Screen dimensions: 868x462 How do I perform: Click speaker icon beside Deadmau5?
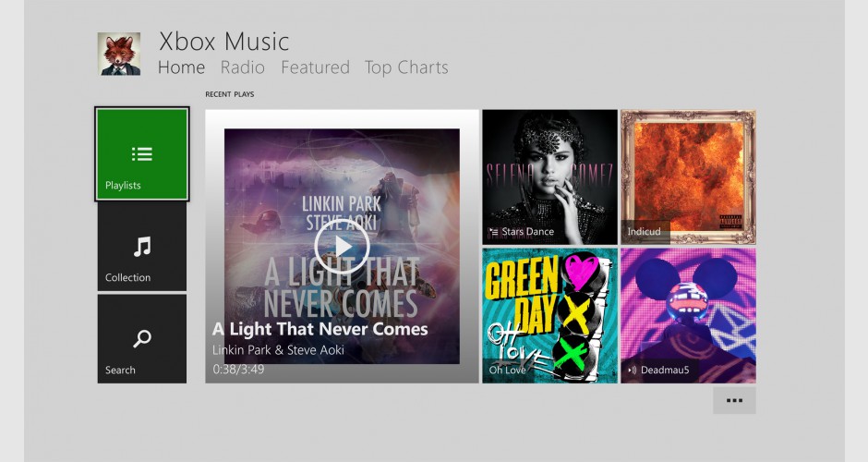coord(633,370)
